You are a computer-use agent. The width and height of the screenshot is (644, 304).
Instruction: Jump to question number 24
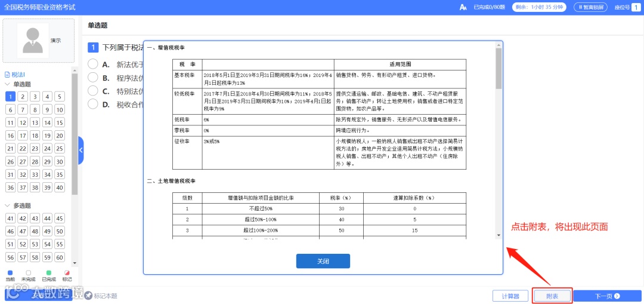pyautogui.click(x=48, y=149)
